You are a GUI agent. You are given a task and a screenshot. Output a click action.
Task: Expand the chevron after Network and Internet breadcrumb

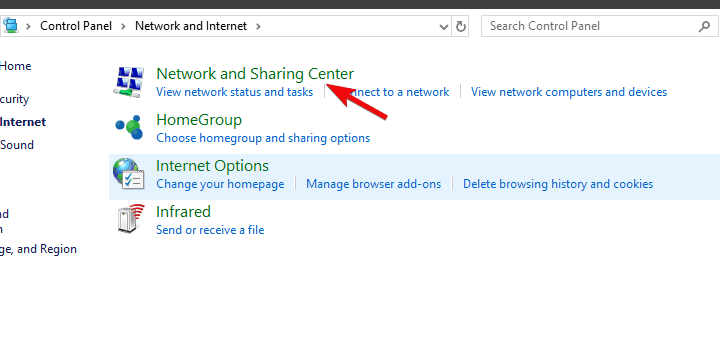[x=258, y=27]
